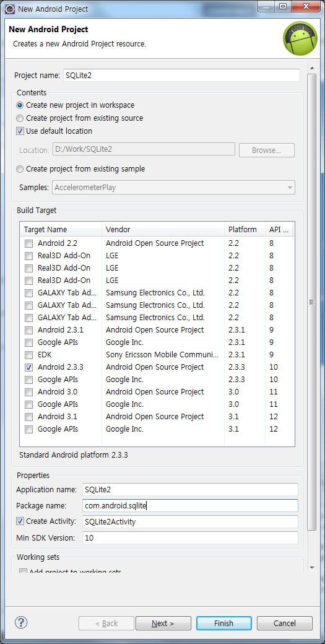Click the scrollbar down arrow

[312, 568]
